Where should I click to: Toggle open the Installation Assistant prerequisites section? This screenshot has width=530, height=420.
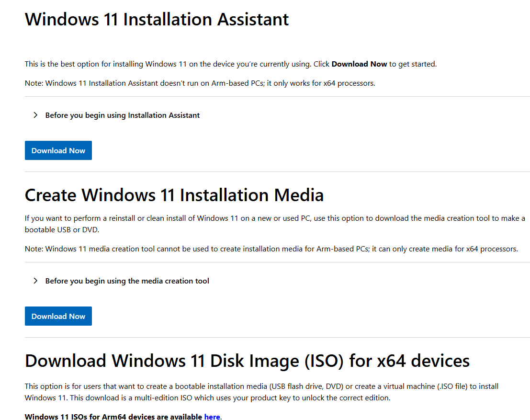pyautogui.click(x=122, y=115)
